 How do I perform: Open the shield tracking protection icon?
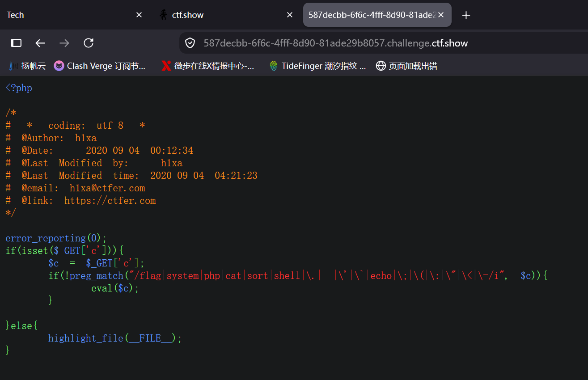point(190,43)
